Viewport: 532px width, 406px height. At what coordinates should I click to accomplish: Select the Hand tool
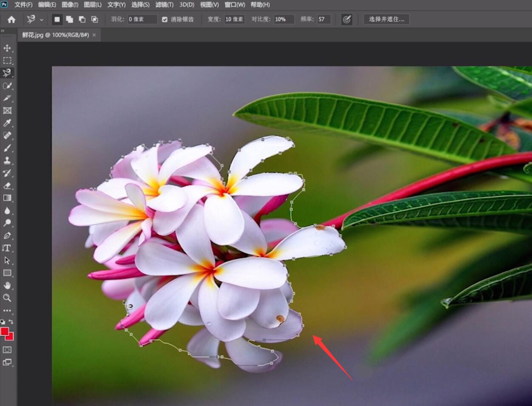coord(7,285)
